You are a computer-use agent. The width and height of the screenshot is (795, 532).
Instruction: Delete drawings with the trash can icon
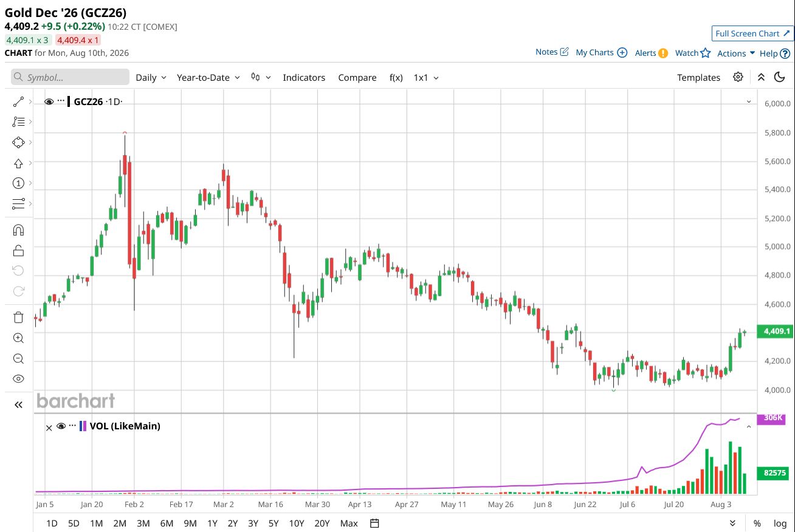point(18,318)
